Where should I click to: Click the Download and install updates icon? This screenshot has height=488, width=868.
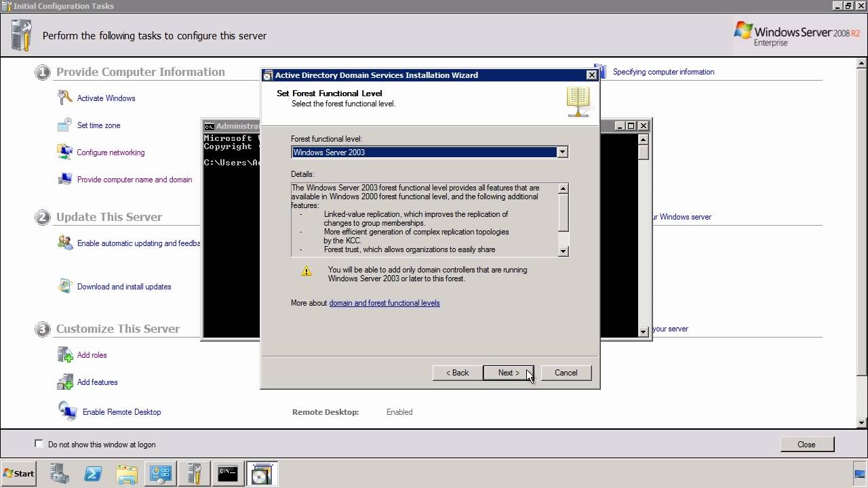coord(65,286)
